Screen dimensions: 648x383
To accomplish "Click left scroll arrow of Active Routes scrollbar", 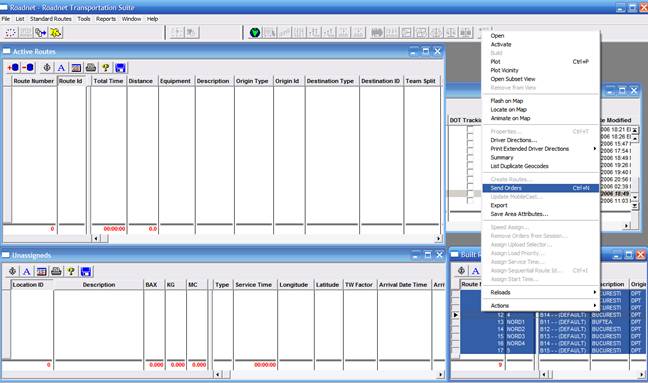I will tap(96, 238).
